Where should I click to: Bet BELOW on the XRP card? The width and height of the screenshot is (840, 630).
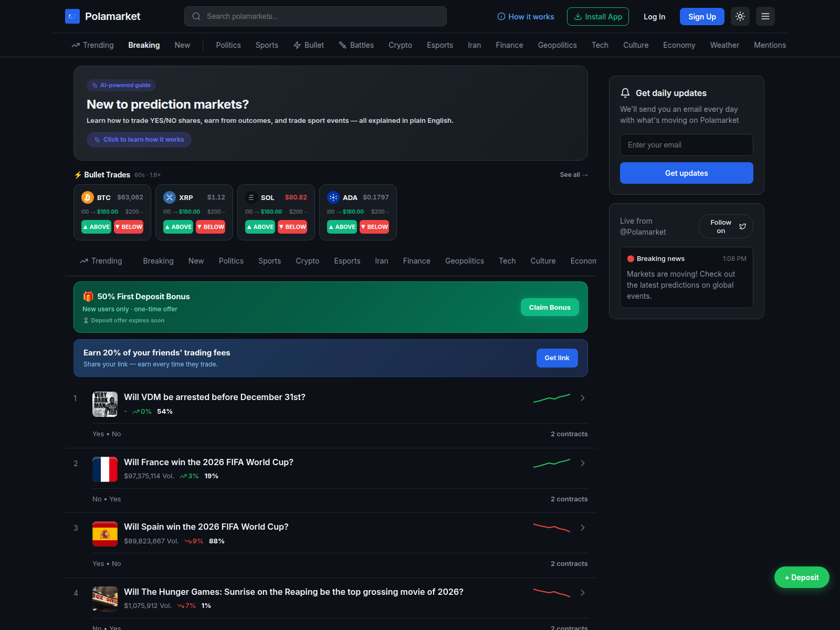coord(211,227)
